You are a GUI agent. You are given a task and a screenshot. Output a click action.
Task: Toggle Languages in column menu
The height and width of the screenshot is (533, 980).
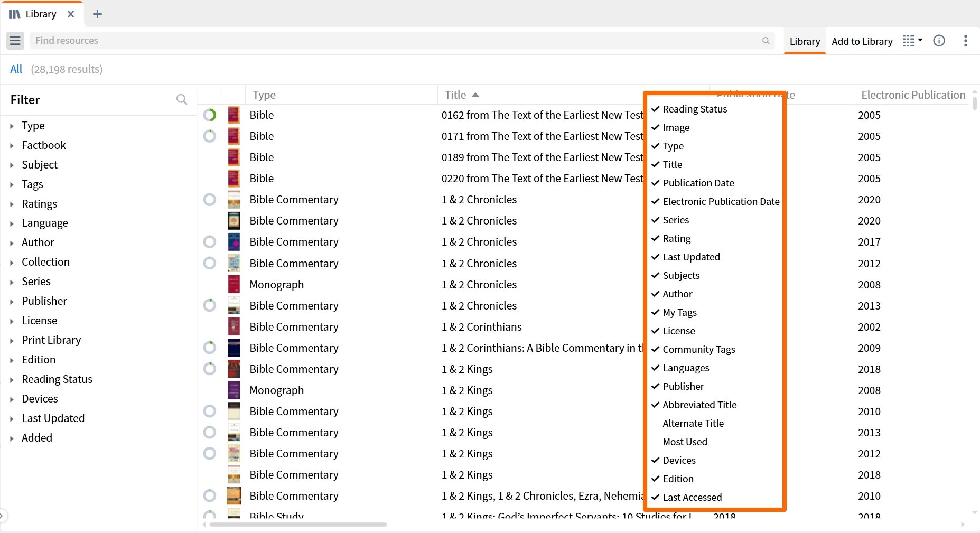[x=680, y=368]
